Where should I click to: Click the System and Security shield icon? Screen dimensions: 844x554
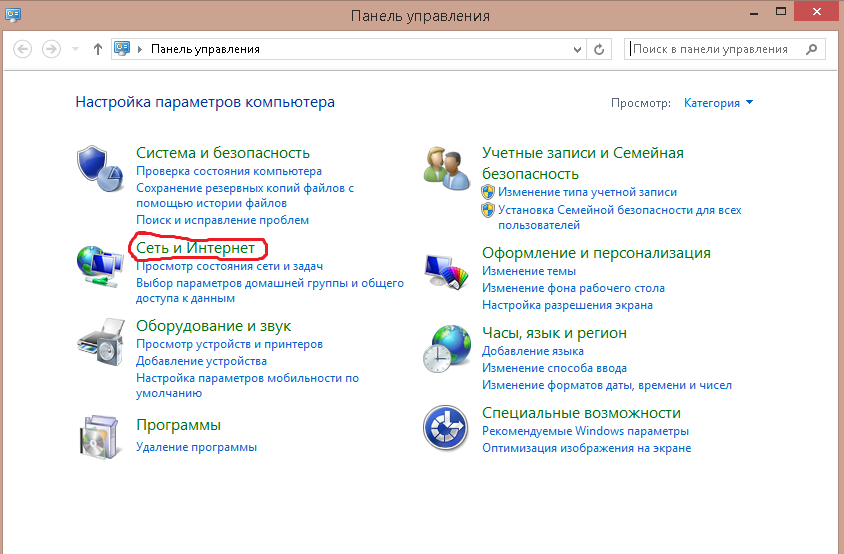coord(100,169)
